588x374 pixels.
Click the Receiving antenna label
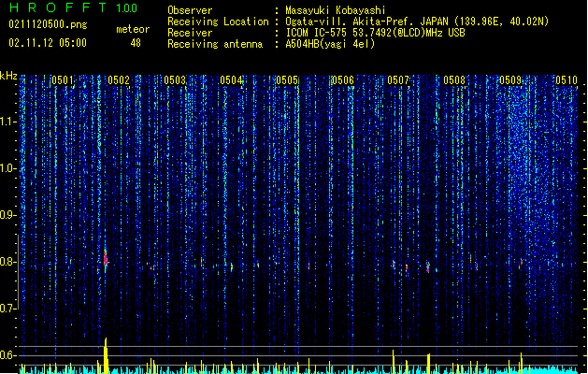(x=215, y=44)
